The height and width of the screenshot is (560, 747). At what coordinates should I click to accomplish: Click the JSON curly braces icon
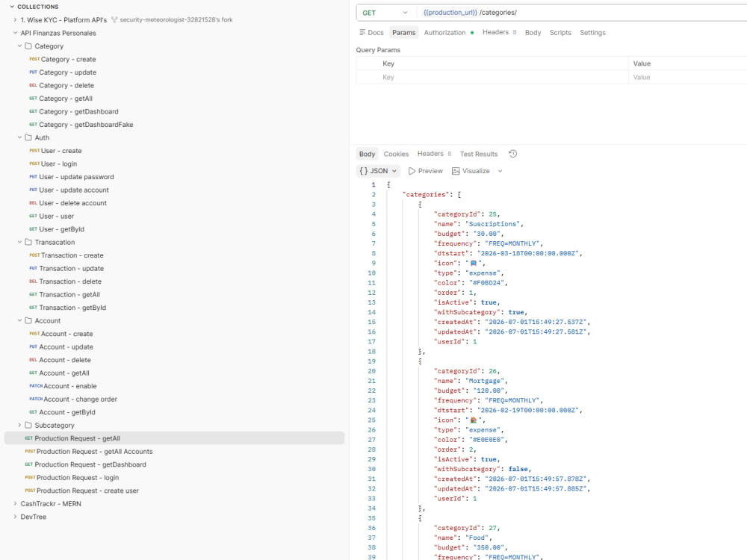pos(364,171)
